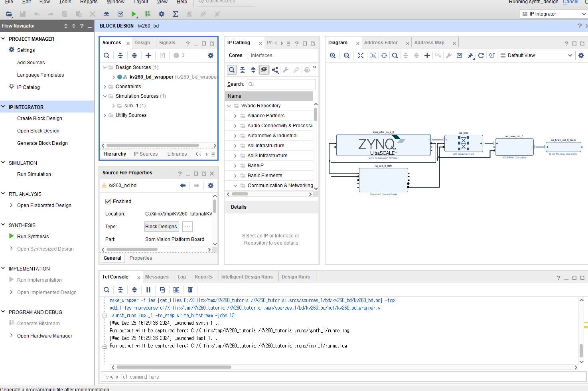Click Processor System Reset block in diagram

pyautogui.click(x=383, y=180)
